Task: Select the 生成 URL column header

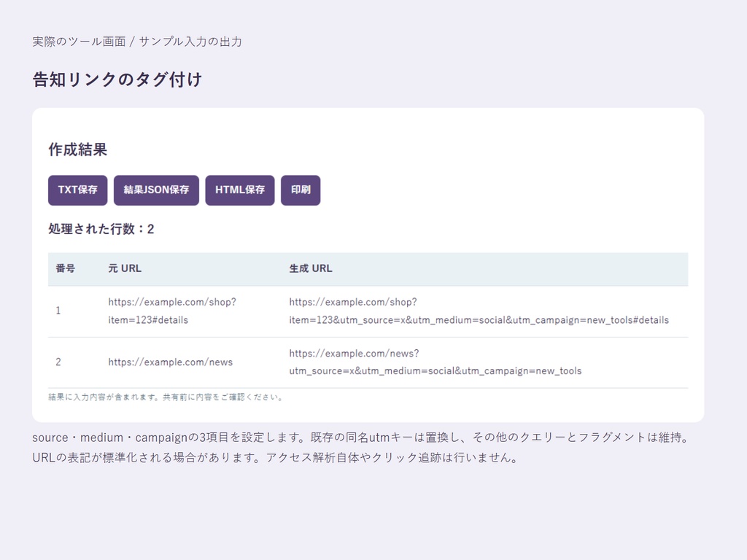Action: pos(311,268)
